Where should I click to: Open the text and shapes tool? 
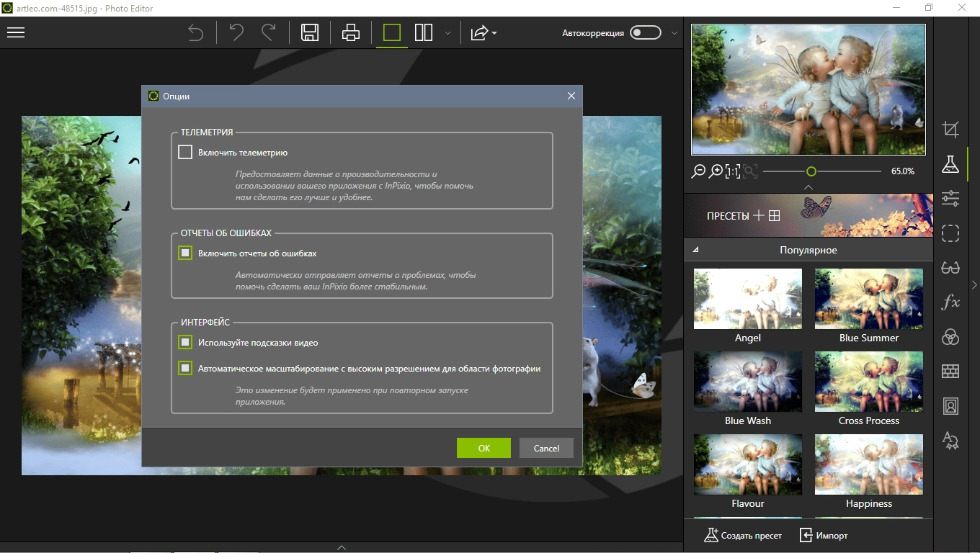coord(950,441)
